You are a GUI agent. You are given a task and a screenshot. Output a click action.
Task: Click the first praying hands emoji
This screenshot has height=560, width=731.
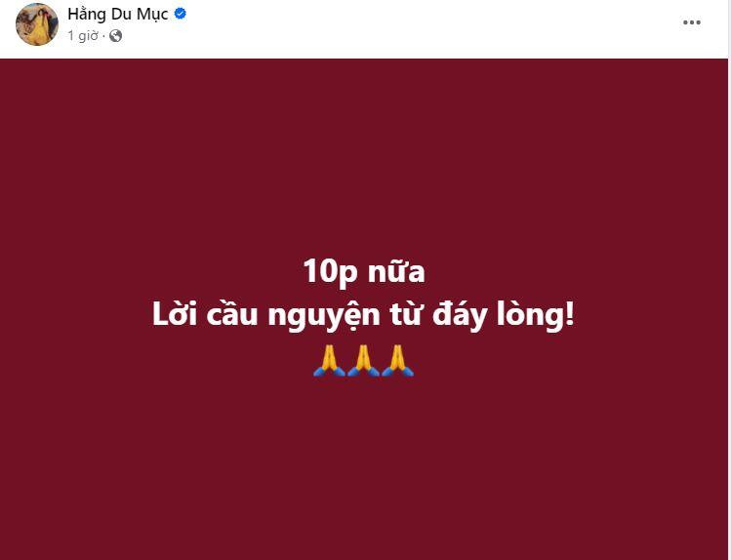(329, 361)
